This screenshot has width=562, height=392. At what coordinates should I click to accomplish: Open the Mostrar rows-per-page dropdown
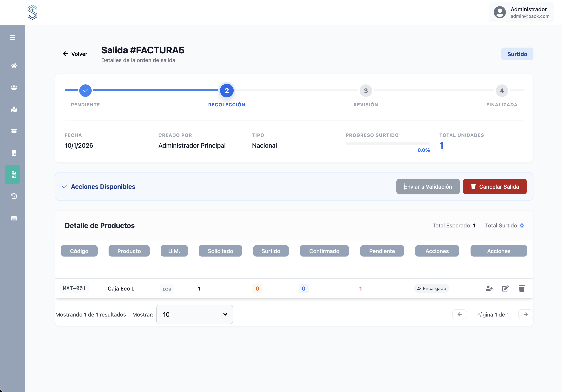coord(194,314)
